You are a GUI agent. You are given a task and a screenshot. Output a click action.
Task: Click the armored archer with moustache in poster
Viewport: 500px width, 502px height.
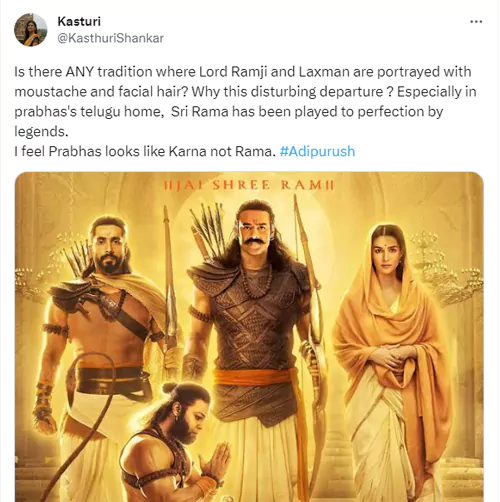pos(255,333)
